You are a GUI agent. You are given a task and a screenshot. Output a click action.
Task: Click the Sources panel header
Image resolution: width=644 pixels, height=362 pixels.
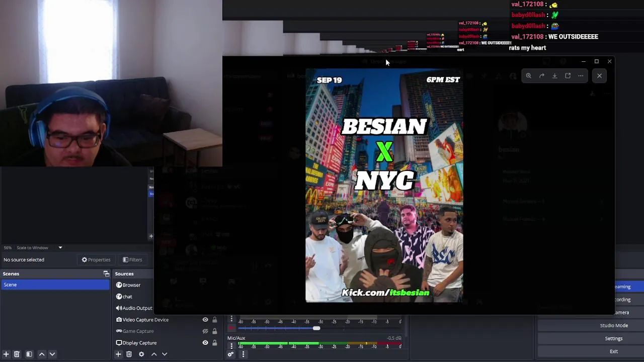[x=133, y=274]
